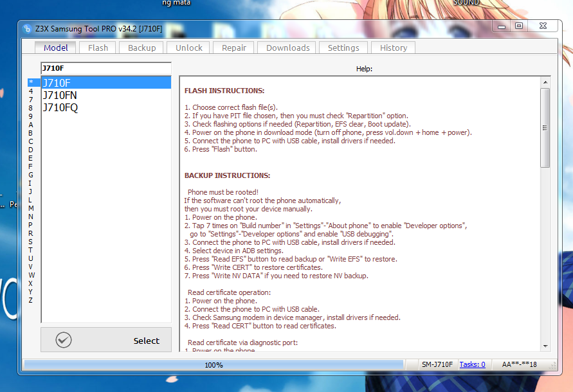Screen dimensions: 573x392
Task: View the History tab
Action: [x=394, y=48]
